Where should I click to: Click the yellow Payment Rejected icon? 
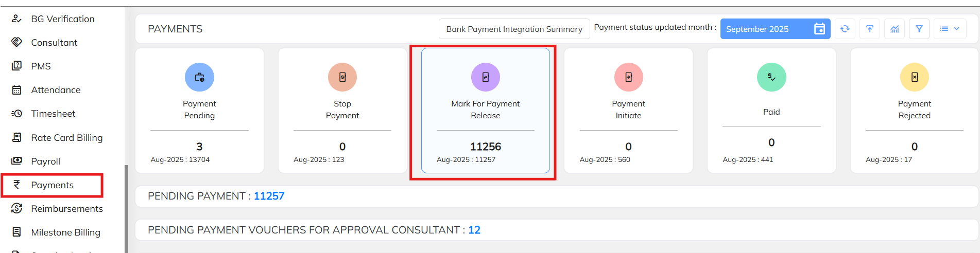(x=914, y=77)
